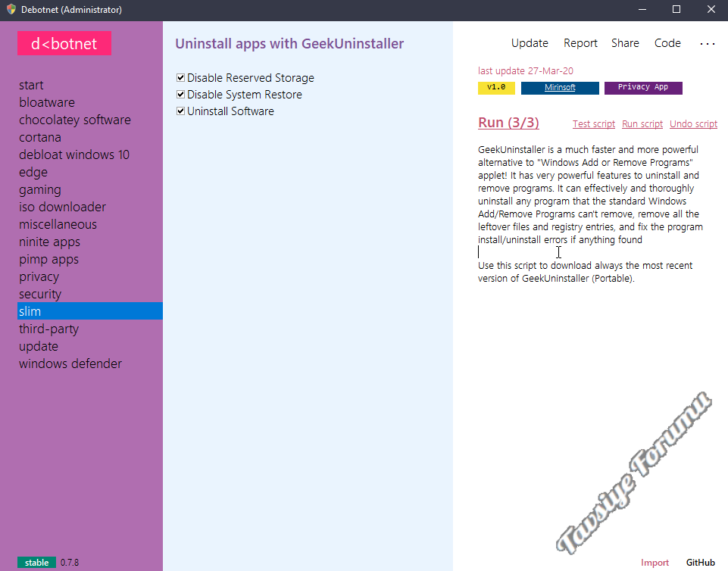Image resolution: width=728 pixels, height=571 pixels.
Task: Click the v1.0 version badge
Action: coord(496,88)
